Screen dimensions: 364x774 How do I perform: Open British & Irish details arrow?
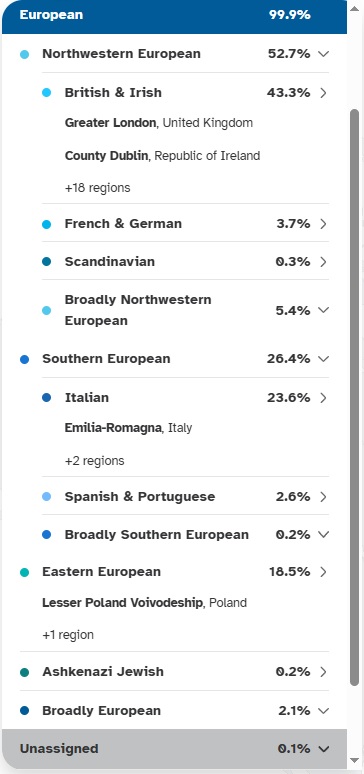pyautogui.click(x=324, y=93)
